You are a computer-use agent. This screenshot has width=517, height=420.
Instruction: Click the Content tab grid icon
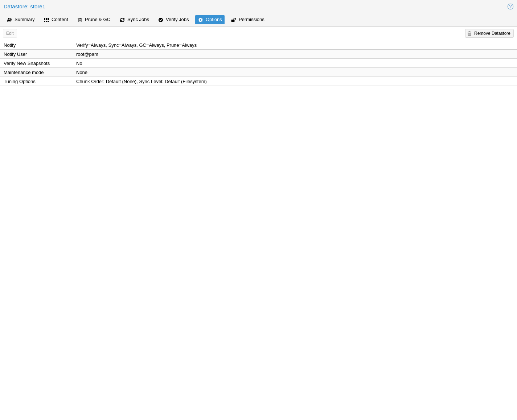coord(46,20)
